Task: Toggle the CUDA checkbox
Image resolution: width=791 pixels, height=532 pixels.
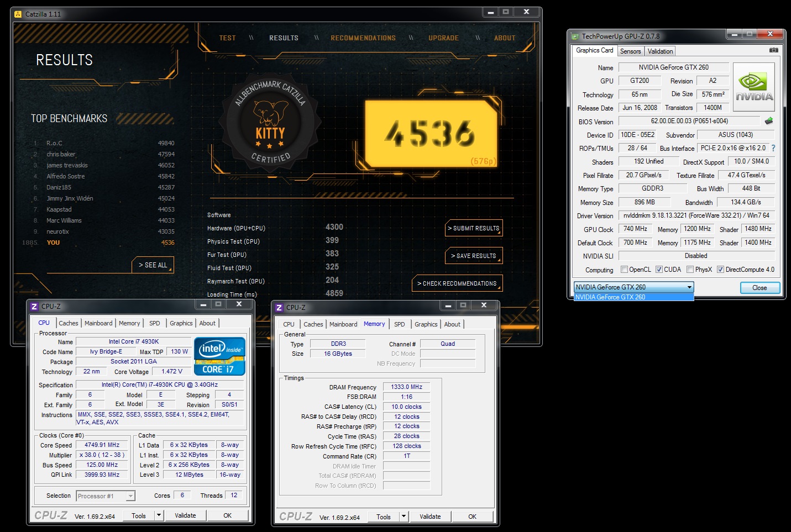Action: tap(659, 270)
